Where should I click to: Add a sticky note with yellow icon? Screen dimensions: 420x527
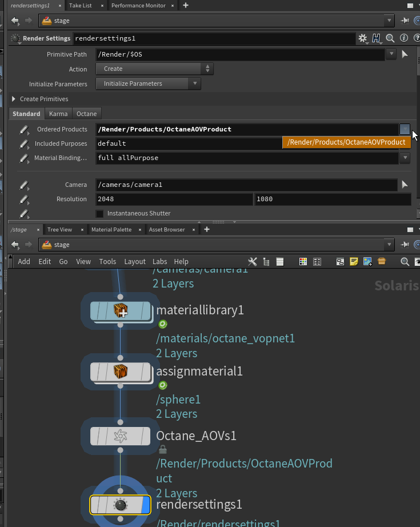354,261
